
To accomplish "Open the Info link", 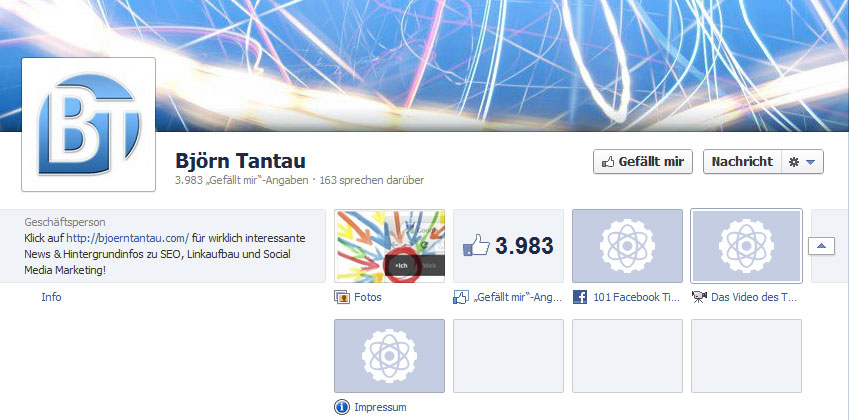I will coord(51,297).
